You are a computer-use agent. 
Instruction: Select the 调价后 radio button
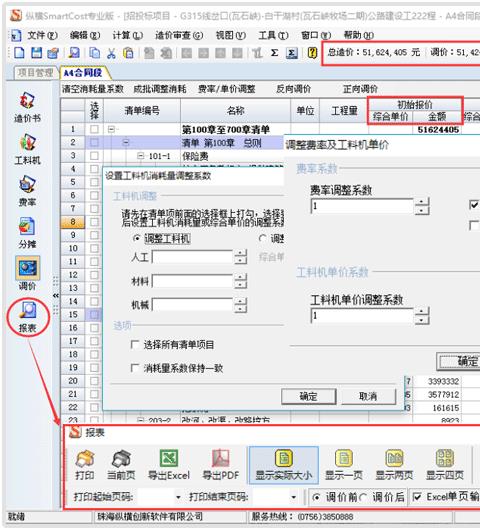363,497
